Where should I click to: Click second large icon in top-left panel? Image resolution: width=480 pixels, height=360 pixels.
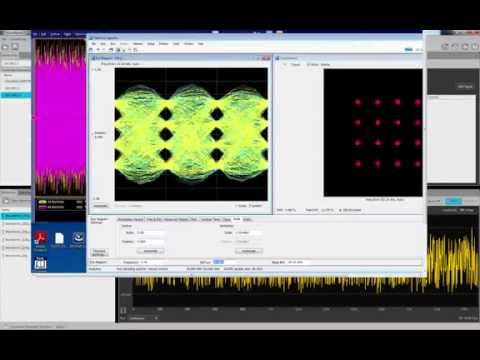click(x=15, y=47)
